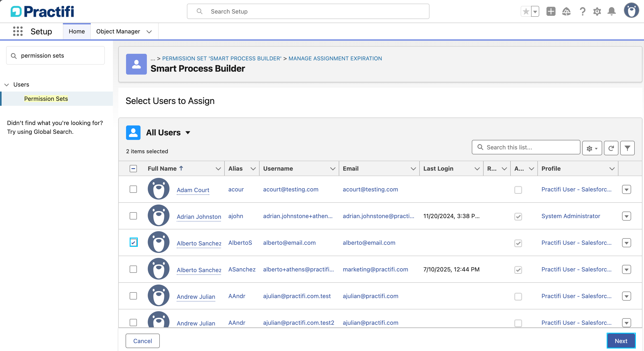The height and width of the screenshot is (351, 644).
Task: Click Adam Court's avatar
Action: coord(158,189)
